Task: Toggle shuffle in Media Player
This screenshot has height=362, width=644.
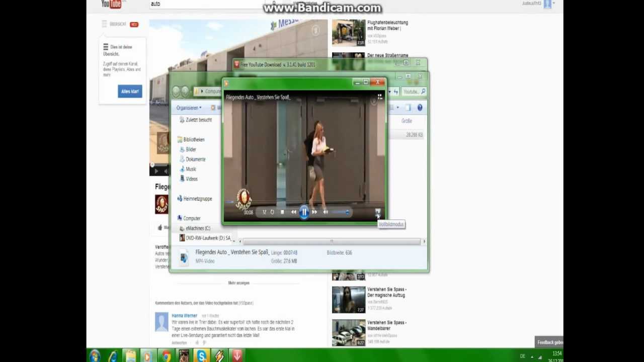Action: [x=264, y=212]
